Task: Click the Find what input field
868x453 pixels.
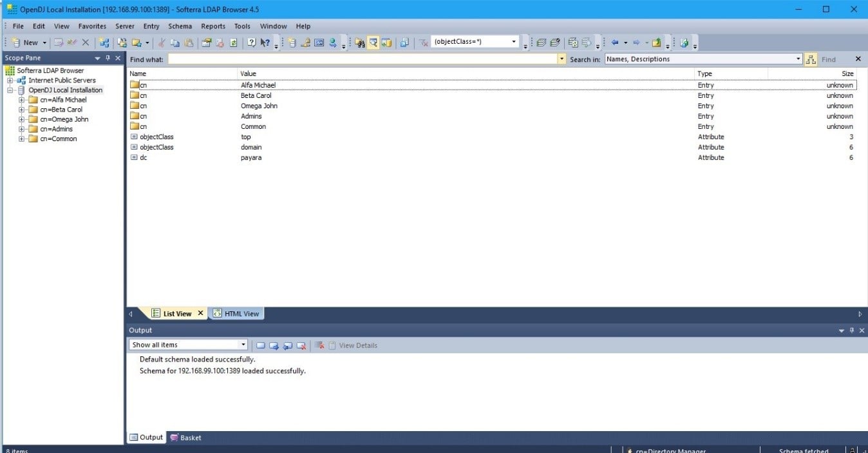Action: point(362,59)
